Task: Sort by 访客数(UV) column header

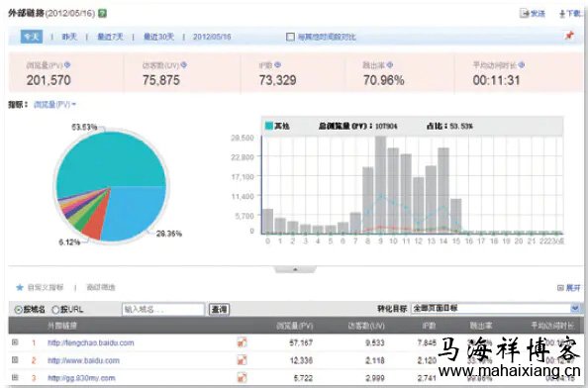Action: [x=366, y=326]
